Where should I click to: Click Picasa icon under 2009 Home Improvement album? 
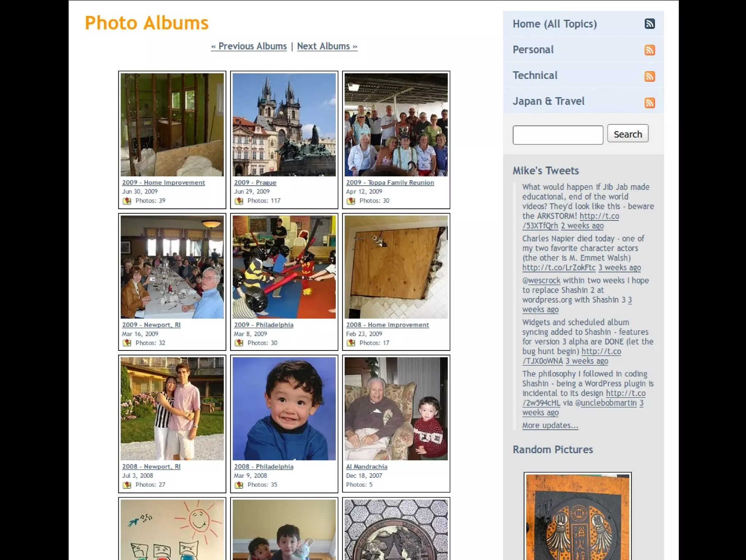[127, 201]
